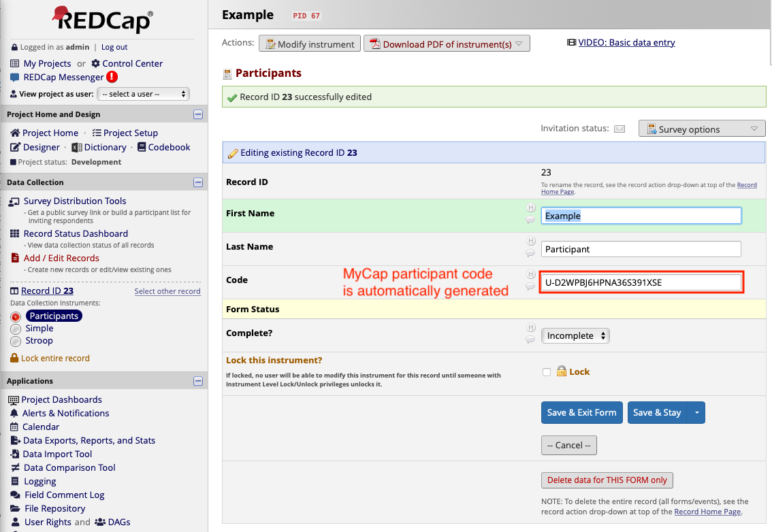The width and height of the screenshot is (772, 532).
Task: Open the Incomplete form status dropdown
Action: [575, 335]
